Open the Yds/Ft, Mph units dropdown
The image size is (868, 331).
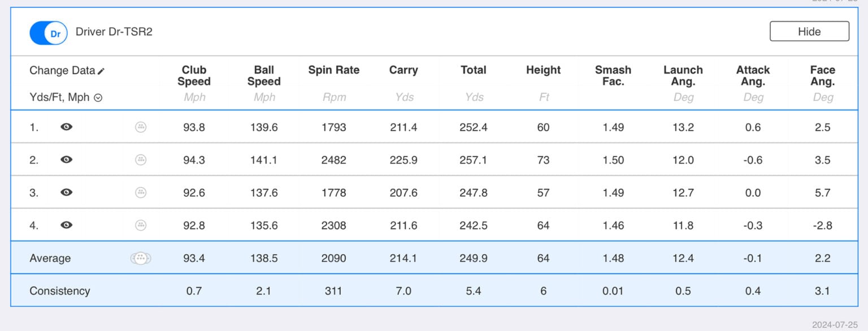coord(98,98)
